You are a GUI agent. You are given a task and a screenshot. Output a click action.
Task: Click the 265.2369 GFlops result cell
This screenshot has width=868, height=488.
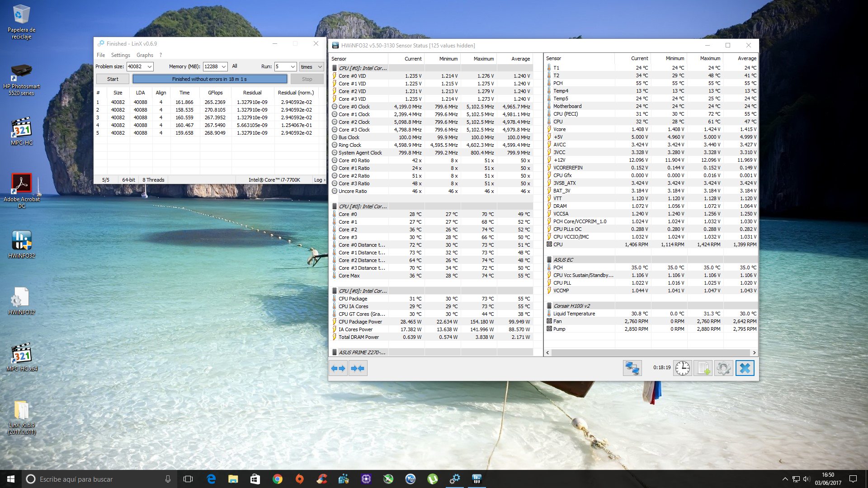coord(215,102)
